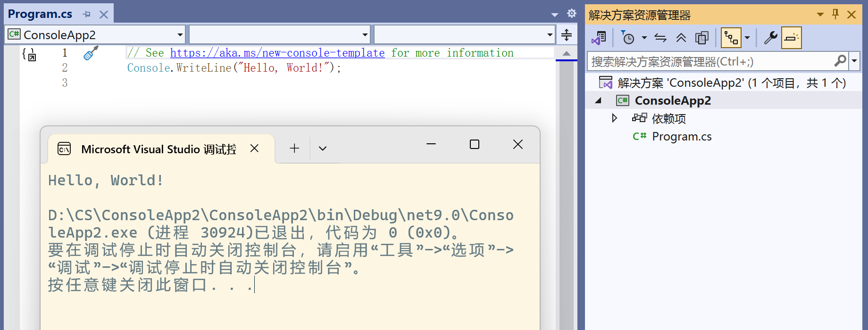Open file nesting options dropdown arrow
The width and height of the screenshot is (868, 330).
pyautogui.click(x=747, y=38)
